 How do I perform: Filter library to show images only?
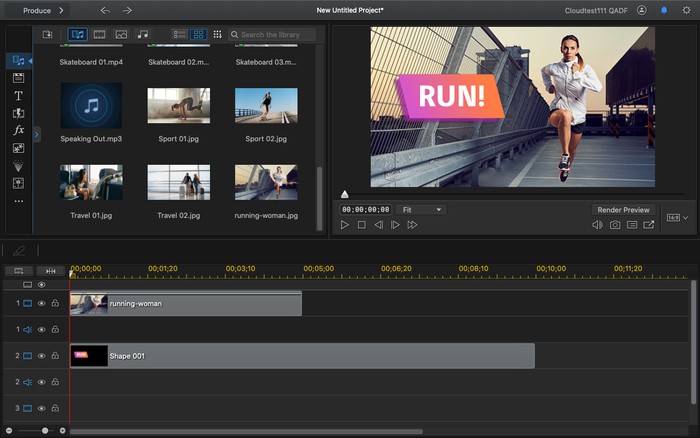[121, 34]
